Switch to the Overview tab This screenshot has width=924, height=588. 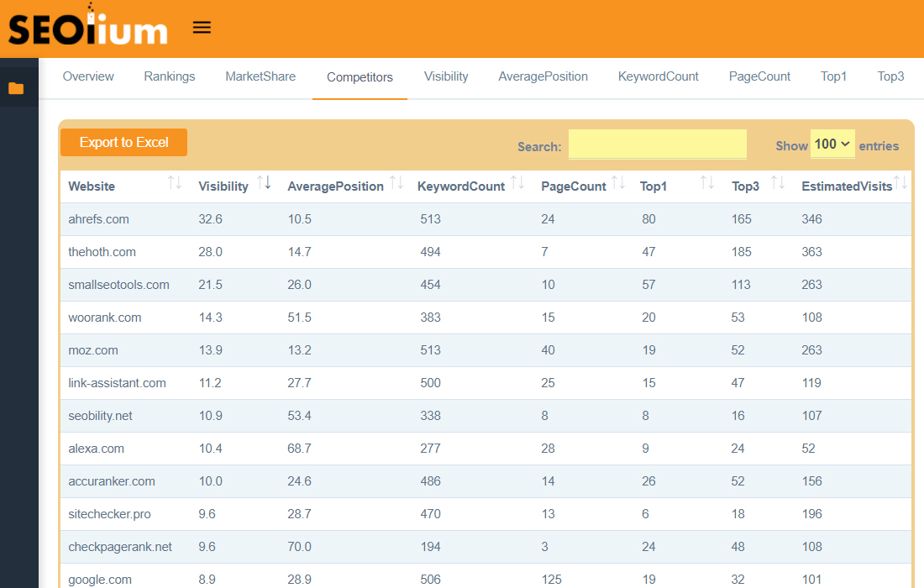pos(88,76)
